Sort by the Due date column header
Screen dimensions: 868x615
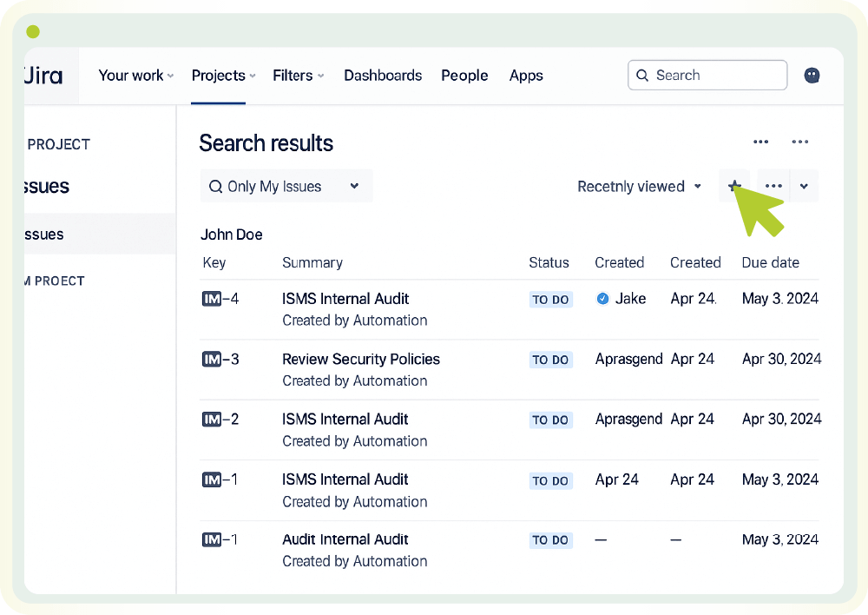coord(770,262)
